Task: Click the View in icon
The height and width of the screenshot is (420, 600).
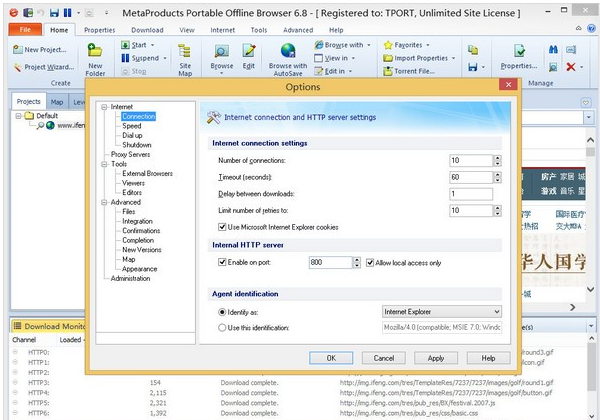Action: pos(319,58)
